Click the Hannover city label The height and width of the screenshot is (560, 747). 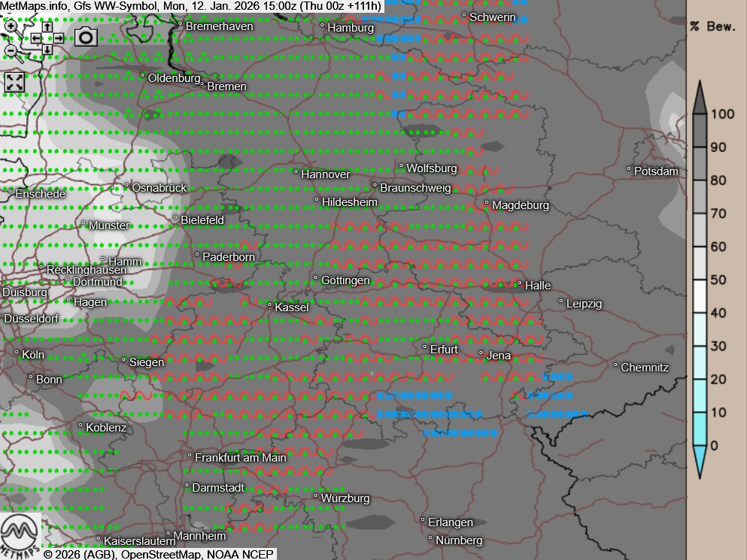point(325,174)
